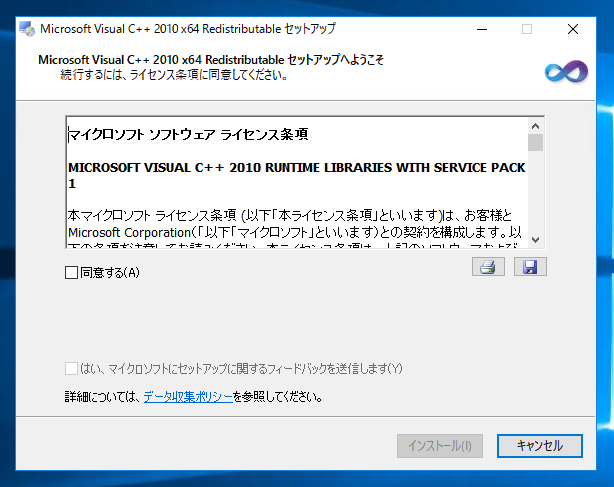
Task: Click the インストール(I) button
Action: (440, 446)
